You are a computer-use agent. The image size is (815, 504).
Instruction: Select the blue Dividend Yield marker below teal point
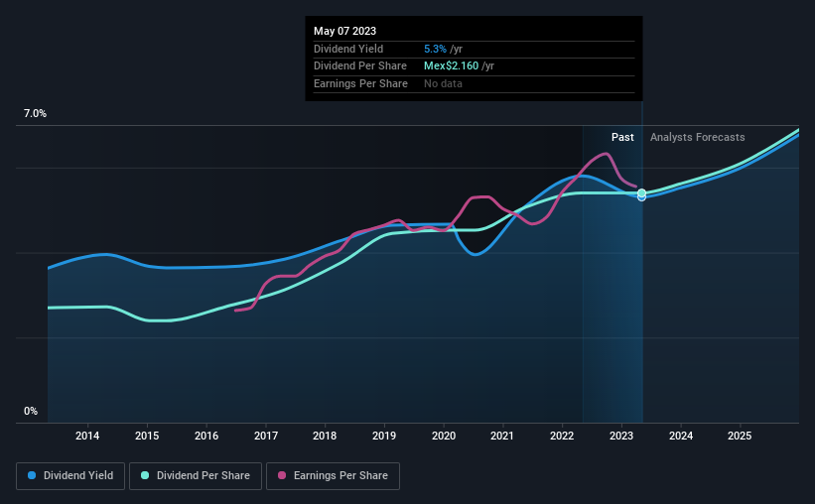(x=642, y=197)
